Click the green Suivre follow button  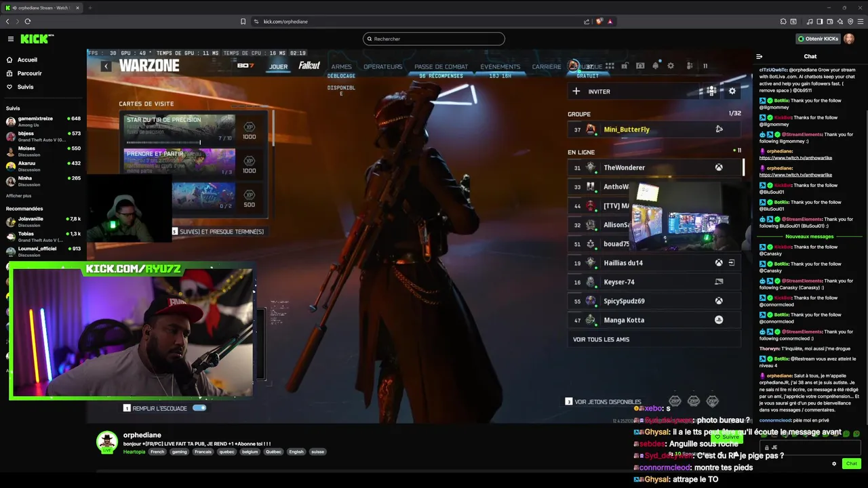tap(727, 437)
